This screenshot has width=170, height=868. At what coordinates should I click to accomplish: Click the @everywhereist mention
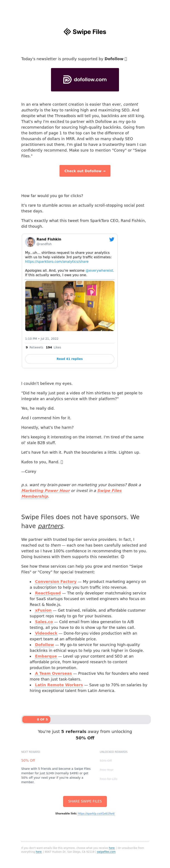tap(99, 270)
